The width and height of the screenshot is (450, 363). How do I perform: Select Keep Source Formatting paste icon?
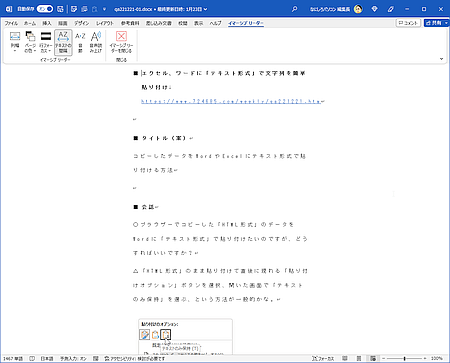coord(145,334)
